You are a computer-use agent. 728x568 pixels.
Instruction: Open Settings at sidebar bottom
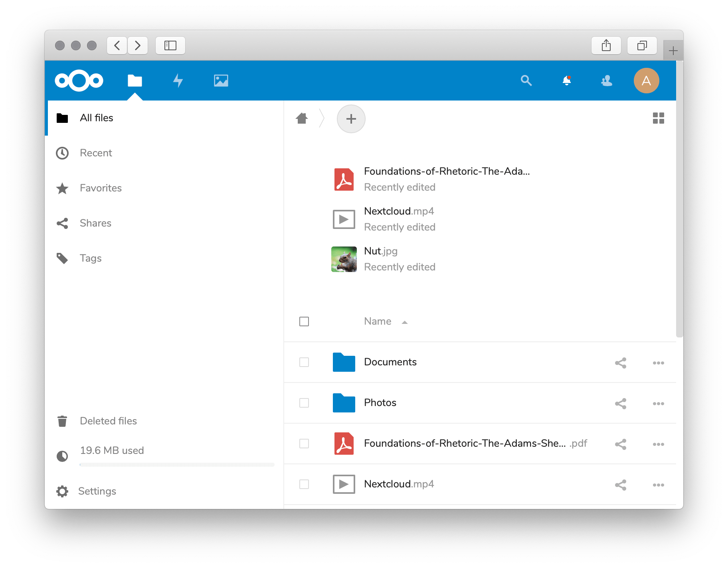click(x=97, y=491)
